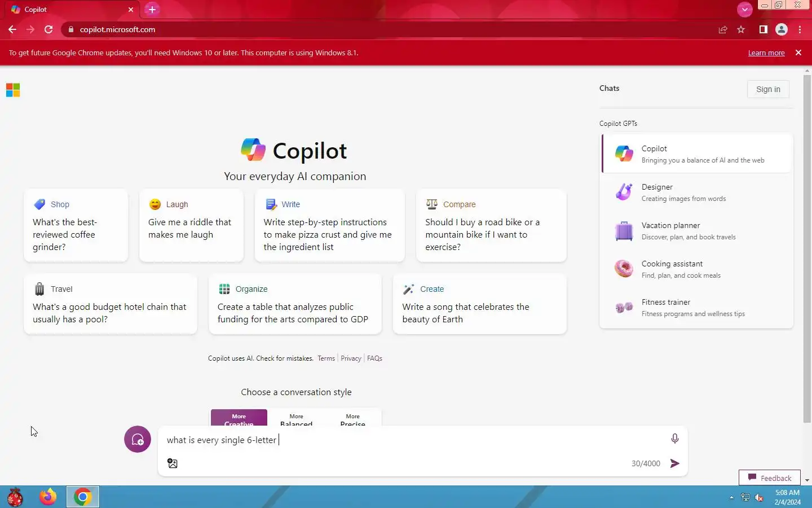812x508 pixels.
Task: Click the add image icon in chat box
Action: click(173, 463)
